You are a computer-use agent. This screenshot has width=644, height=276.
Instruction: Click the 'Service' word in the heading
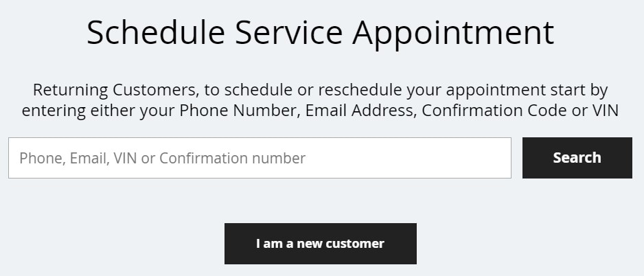[x=289, y=32]
